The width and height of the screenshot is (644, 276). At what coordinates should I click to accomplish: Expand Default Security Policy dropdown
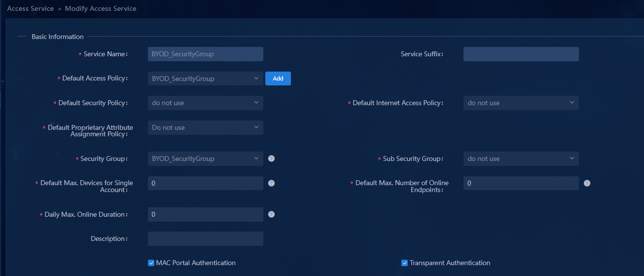[x=206, y=103]
